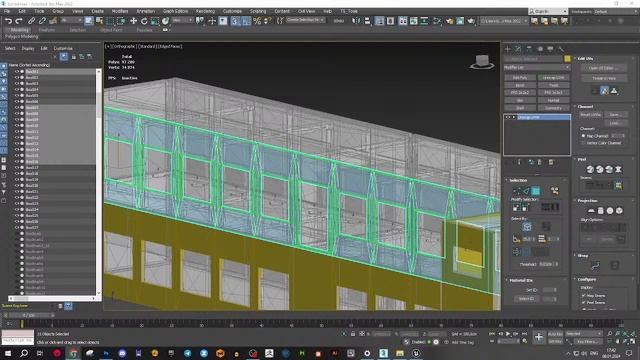Click the Open UV Editor button
This screenshot has height=360, width=640.
[x=604, y=68]
